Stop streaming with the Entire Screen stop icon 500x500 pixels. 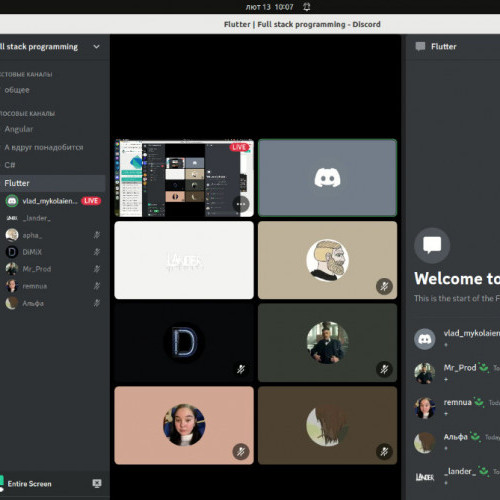coord(97,483)
